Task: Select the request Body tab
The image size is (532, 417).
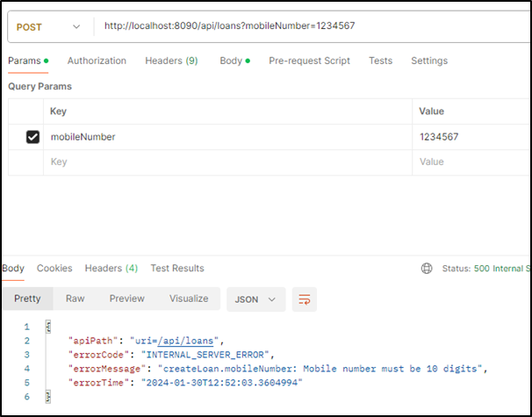Action: coord(231,61)
